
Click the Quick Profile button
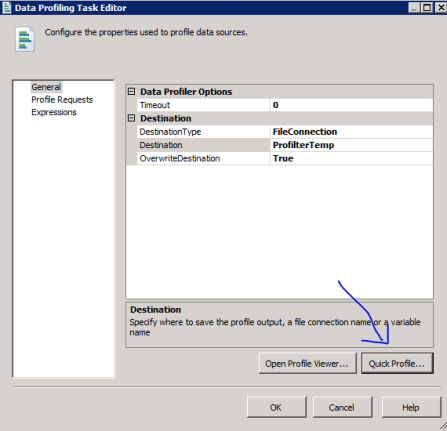pyautogui.click(x=397, y=363)
